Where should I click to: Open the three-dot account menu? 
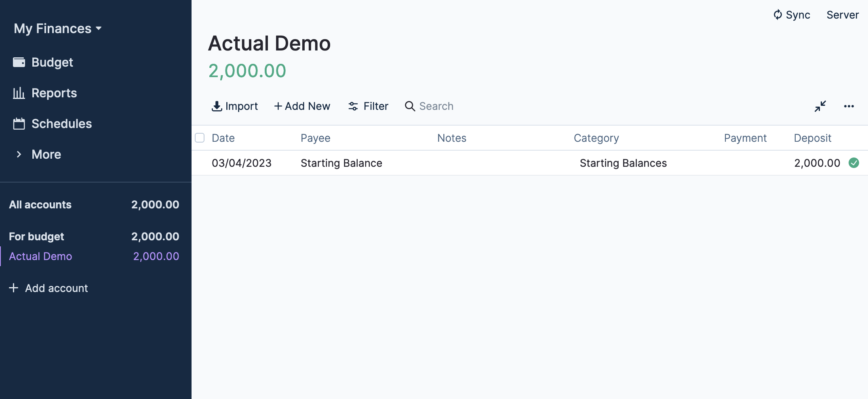coord(849,106)
